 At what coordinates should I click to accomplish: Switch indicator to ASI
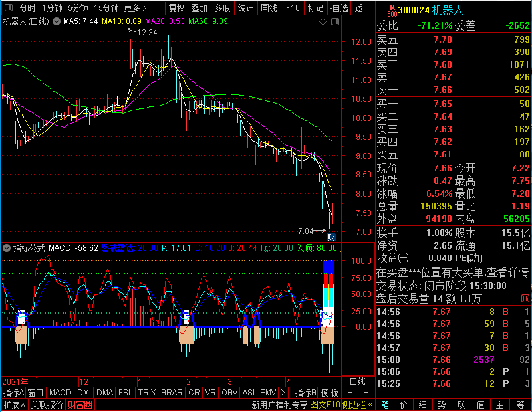click(248, 393)
